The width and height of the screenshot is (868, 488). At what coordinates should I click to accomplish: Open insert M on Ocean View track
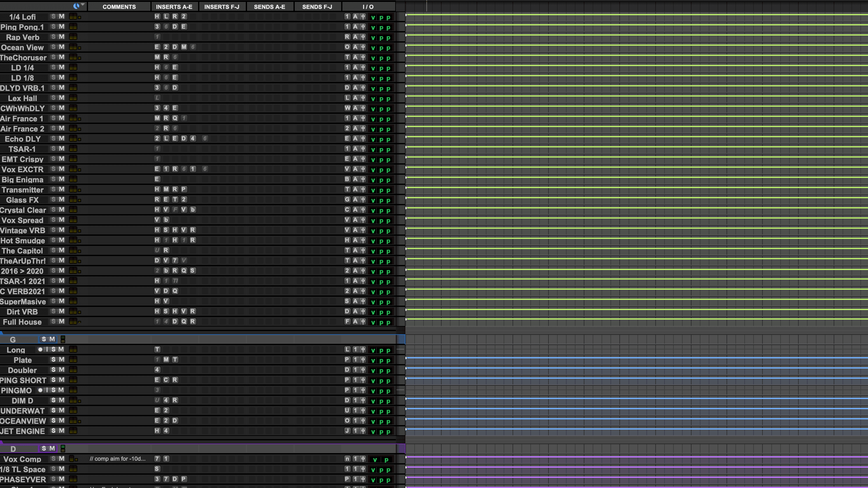[x=184, y=47]
